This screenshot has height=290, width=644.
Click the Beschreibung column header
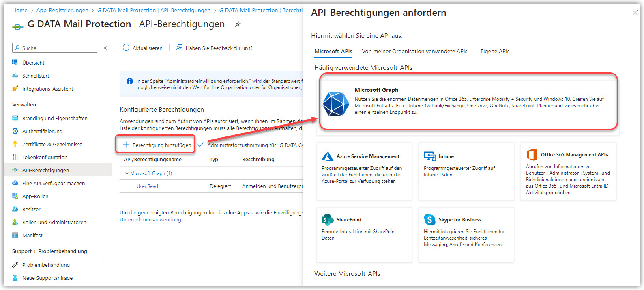coord(258,159)
